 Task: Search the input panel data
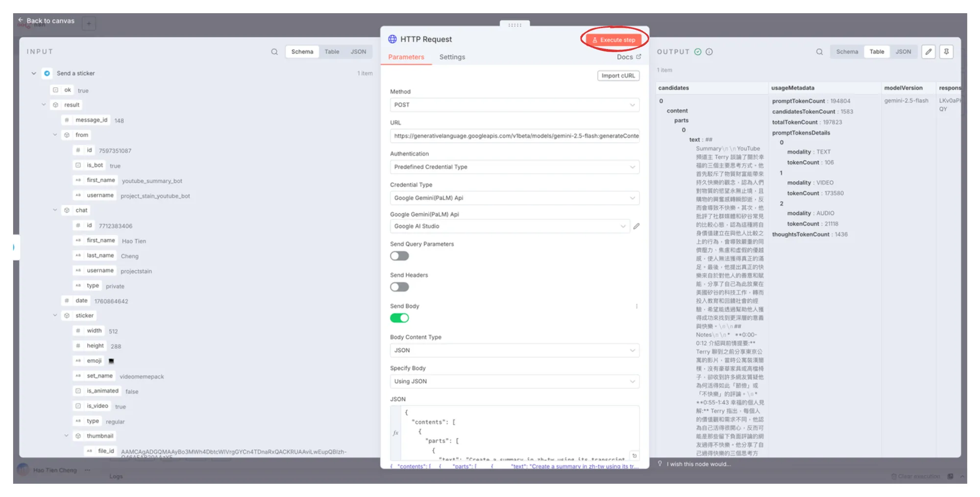[x=274, y=52]
